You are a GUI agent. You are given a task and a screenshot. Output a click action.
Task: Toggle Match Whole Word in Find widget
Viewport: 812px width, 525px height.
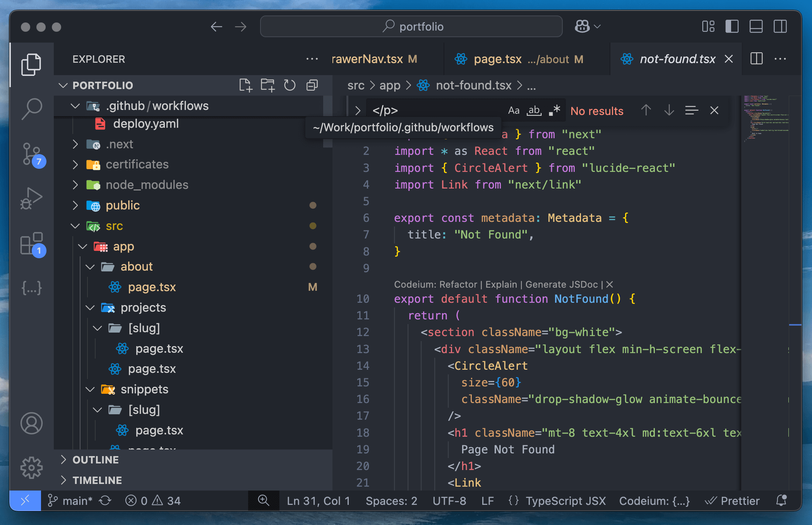point(534,111)
